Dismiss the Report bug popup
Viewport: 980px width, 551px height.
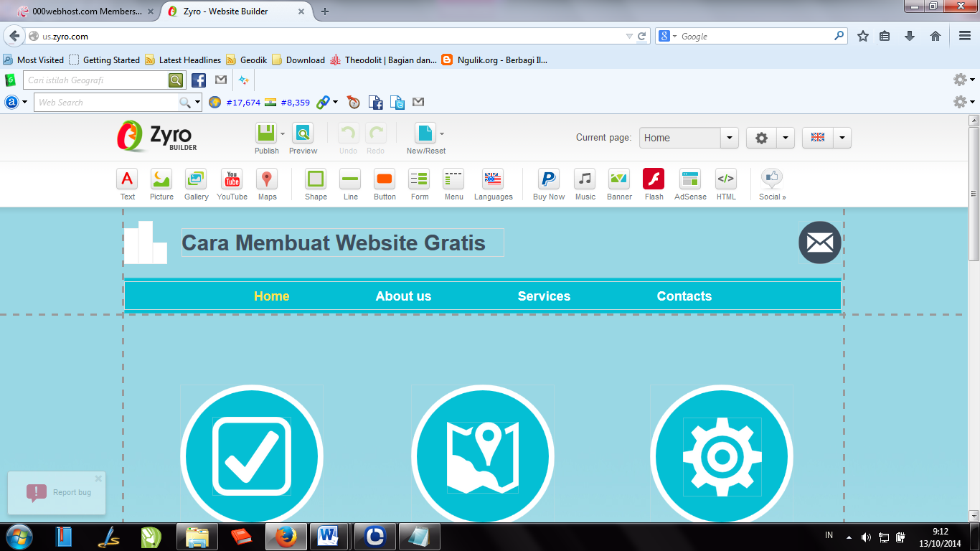[x=98, y=479]
